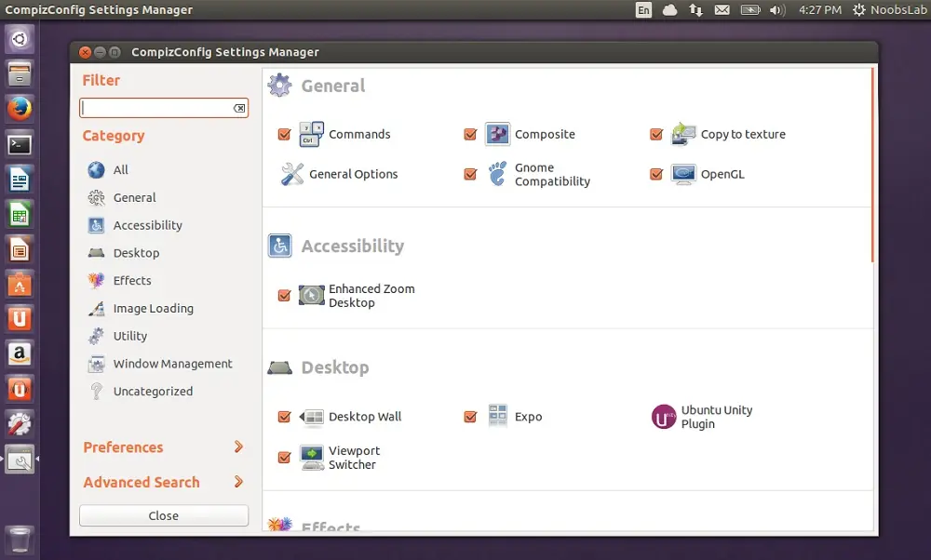This screenshot has width=931, height=560.
Task: Open the sound volume indicator menu
Action: [x=777, y=10]
